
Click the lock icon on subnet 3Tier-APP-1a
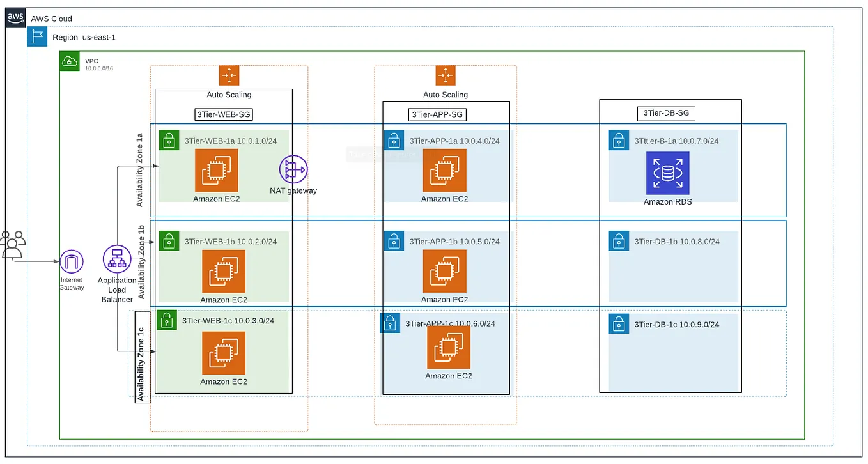click(x=394, y=140)
